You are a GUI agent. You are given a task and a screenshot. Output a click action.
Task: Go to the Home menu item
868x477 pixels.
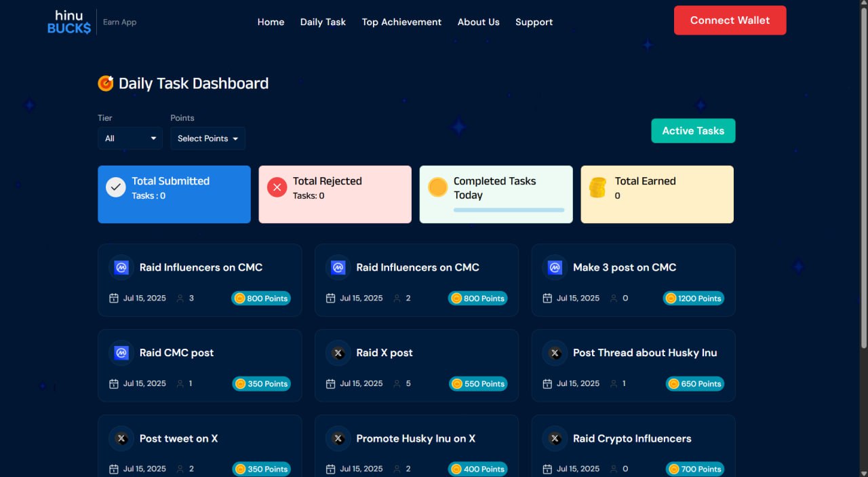coord(271,22)
